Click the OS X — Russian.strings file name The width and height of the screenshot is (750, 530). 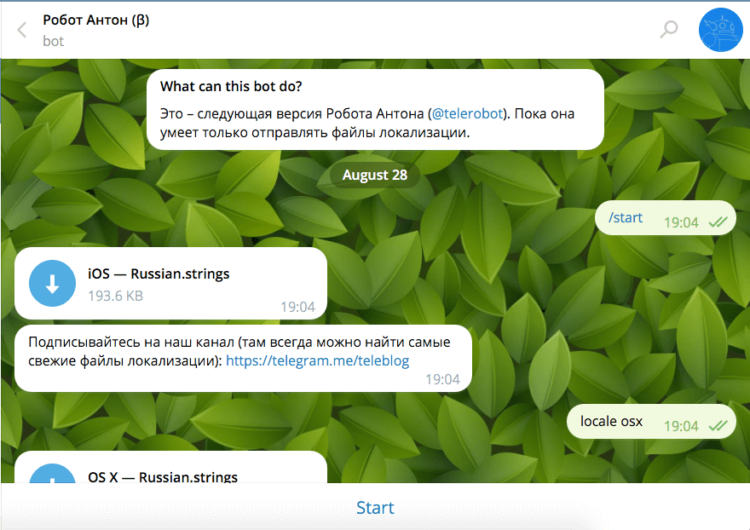pos(163,476)
